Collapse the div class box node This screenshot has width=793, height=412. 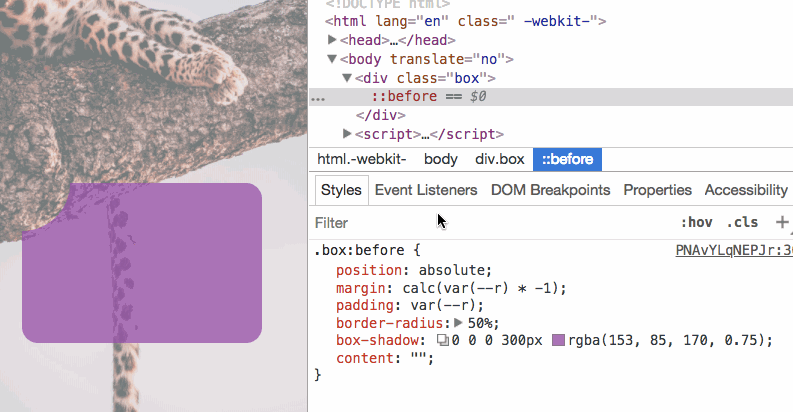coord(347,78)
